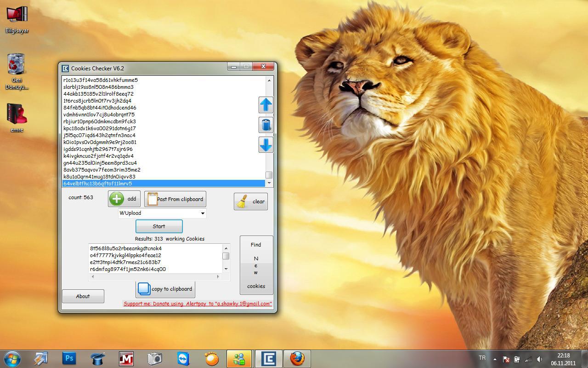The height and width of the screenshot is (368, 588).
Task: Move selected cookie down with blue down arrow
Action: click(x=266, y=144)
